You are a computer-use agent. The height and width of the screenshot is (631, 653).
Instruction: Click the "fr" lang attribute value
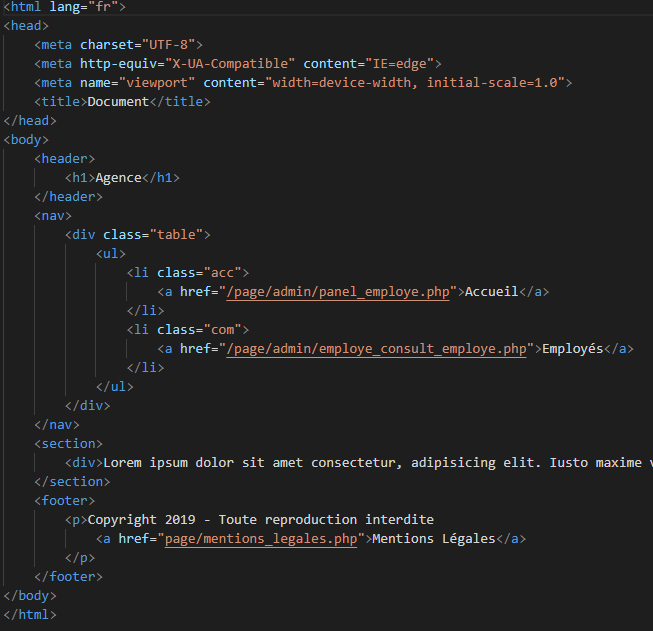(x=102, y=7)
